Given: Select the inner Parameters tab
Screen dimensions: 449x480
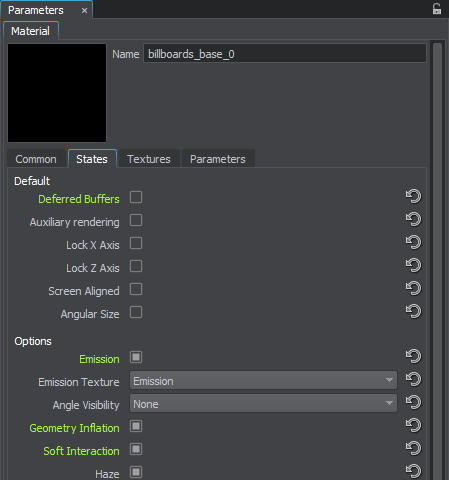Looking at the screenshot, I should click(218, 159).
